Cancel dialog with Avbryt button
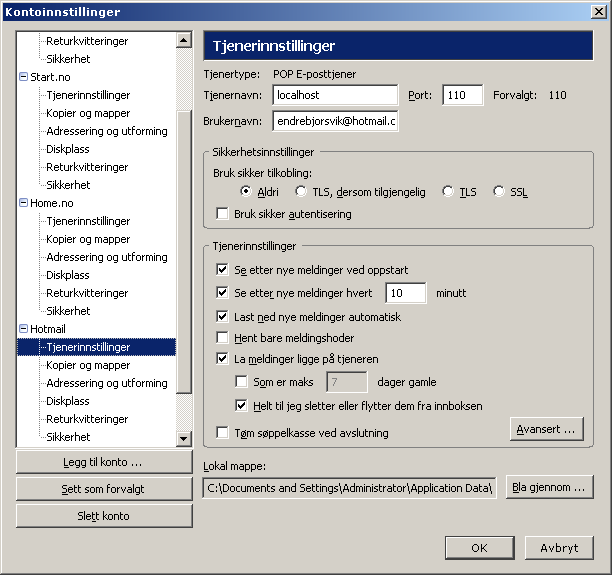Screen dimensions: 612x575 point(559,548)
